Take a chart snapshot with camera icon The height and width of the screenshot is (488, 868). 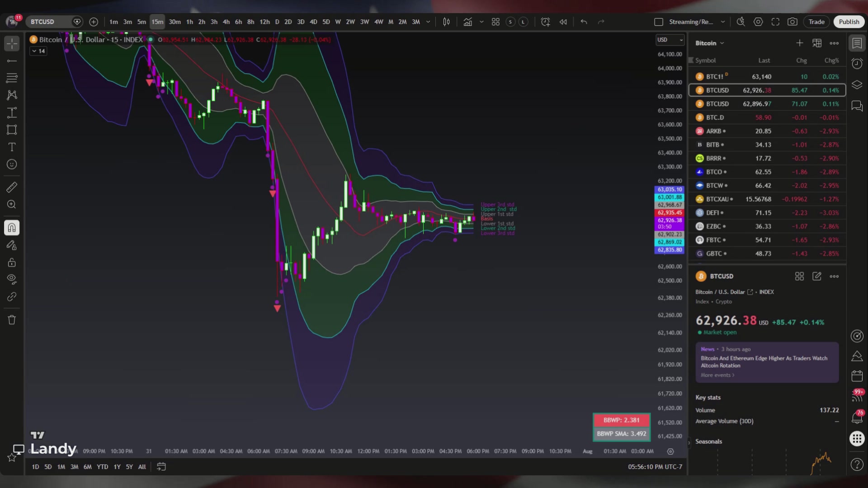click(792, 22)
